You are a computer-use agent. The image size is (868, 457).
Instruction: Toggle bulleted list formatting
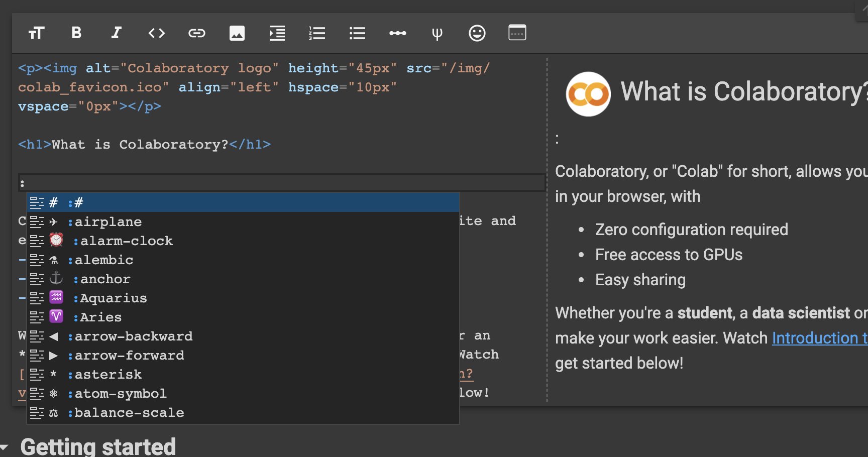pos(357,33)
